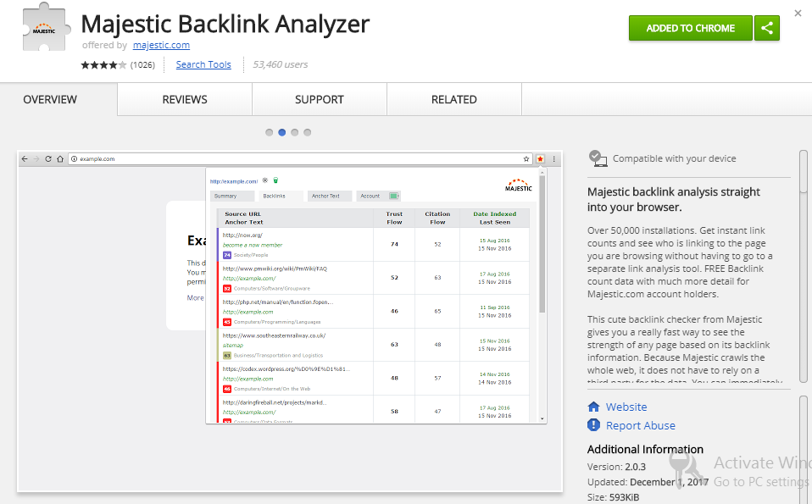The image size is (812, 504).
Task: Click the "Size: 593KiB" text
Action: tap(613, 497)
